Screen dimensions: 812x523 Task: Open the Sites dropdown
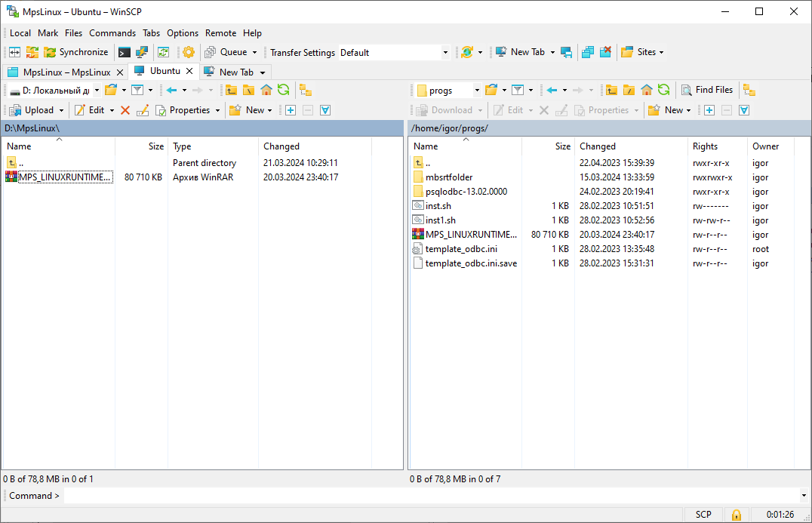(x=642, y=52)
